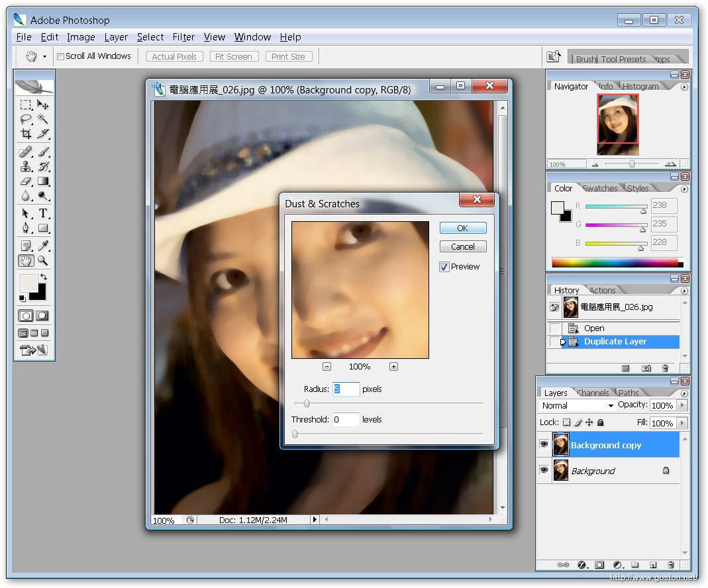Open the Layers panel options menu
The height and width of the screenshot is (588, 708).
[685, 393]
